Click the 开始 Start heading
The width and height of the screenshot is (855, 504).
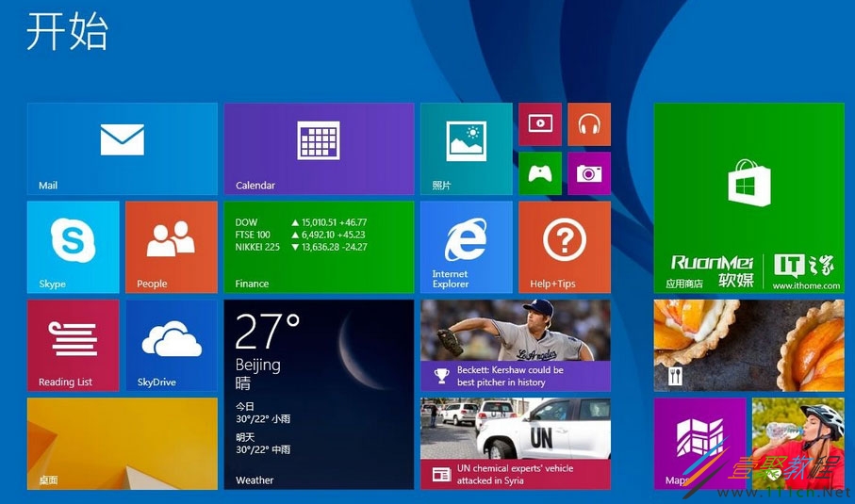[67, 32]
